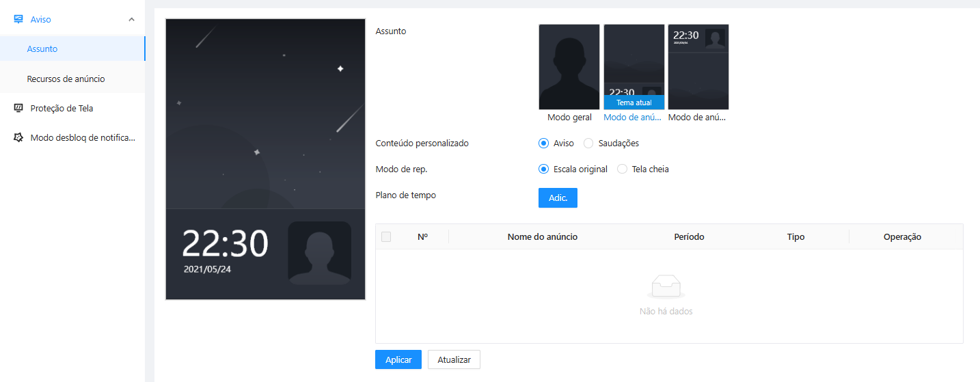Choose the Aviso radio button
Image resolution: width=980 pixels, height=382 pixels.
(544, 143)
